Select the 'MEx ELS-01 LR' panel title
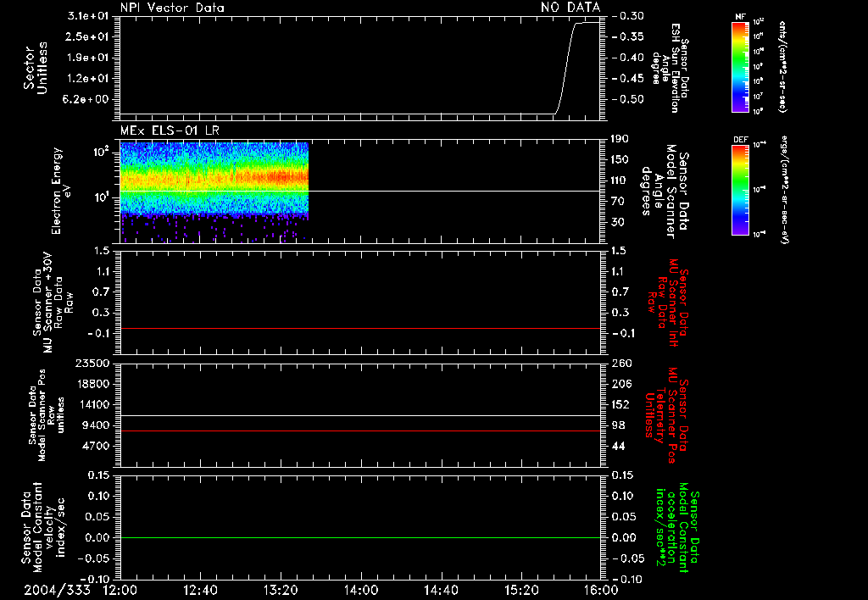868x600 pixels. [x=170, y=131]
